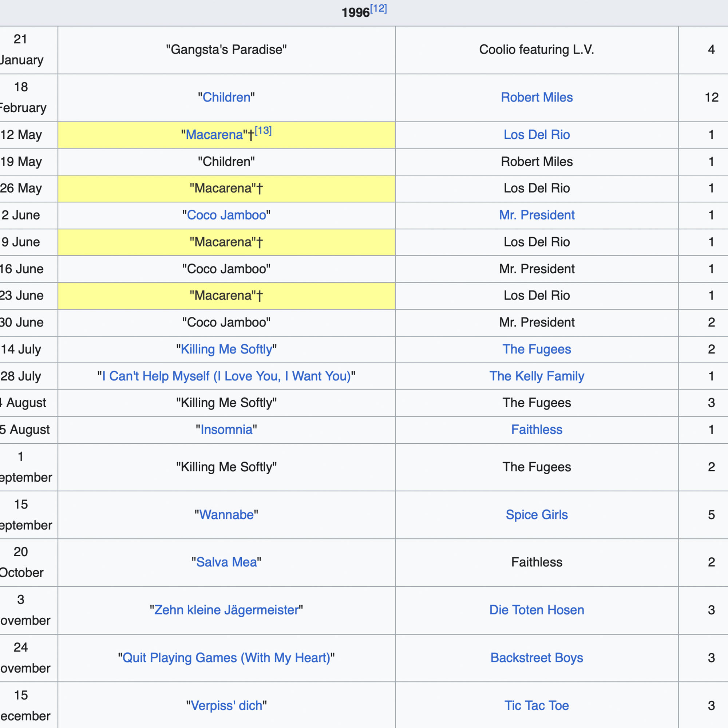Click the weeks value 12 in Children row
728x728 pixels.
coord(711,97)
